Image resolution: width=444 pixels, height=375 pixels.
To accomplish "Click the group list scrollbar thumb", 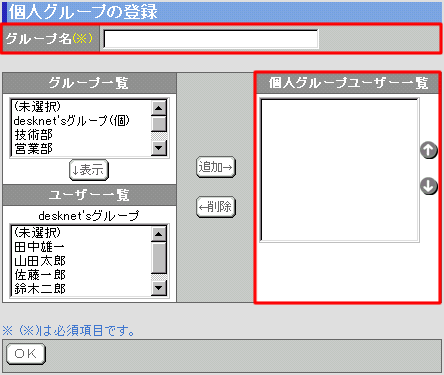I will (x=159, y=123).
